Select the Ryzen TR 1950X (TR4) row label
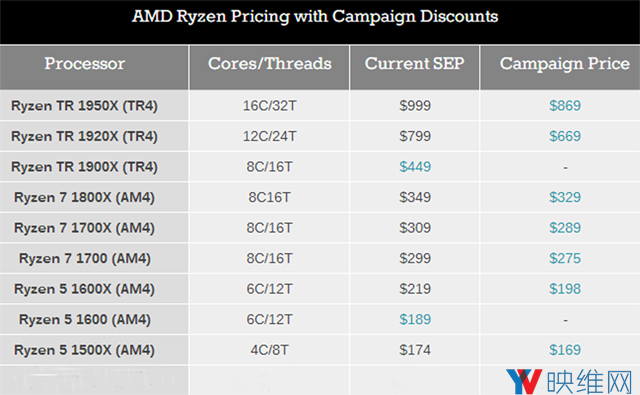 (84, 106)
